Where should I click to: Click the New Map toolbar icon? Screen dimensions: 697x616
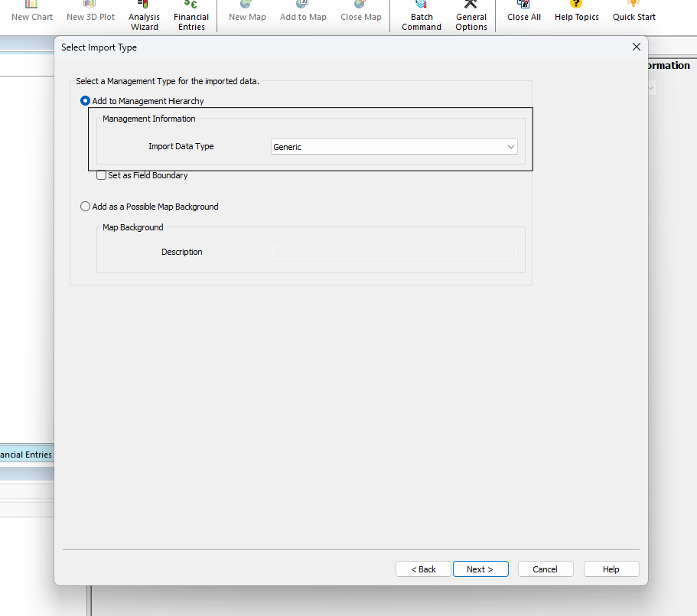coord(247,12)
